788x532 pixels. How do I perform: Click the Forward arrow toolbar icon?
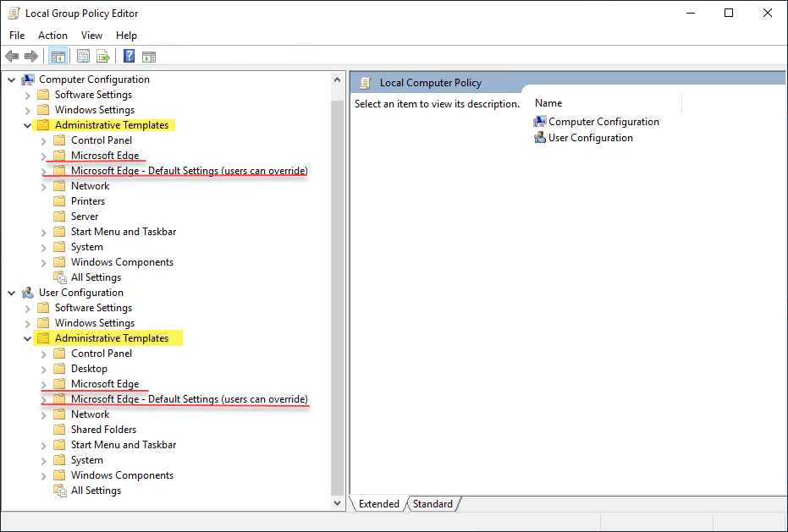click(31, 57)
